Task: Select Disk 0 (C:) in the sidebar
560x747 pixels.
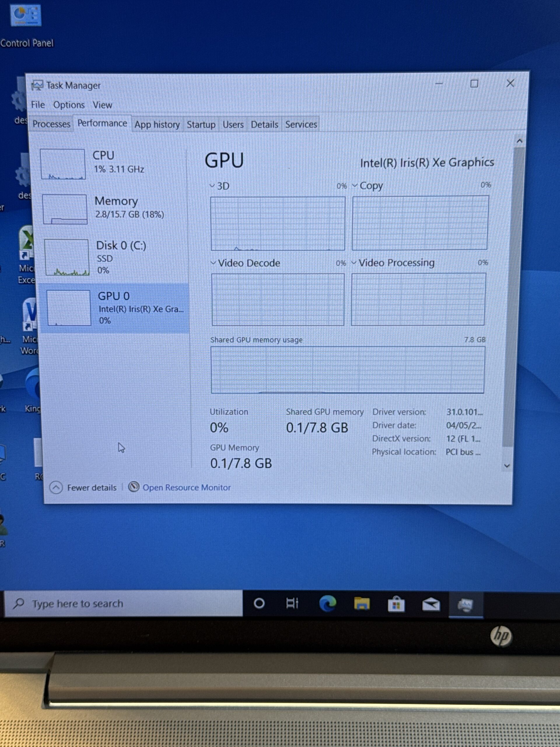Action: click(114, 257)
